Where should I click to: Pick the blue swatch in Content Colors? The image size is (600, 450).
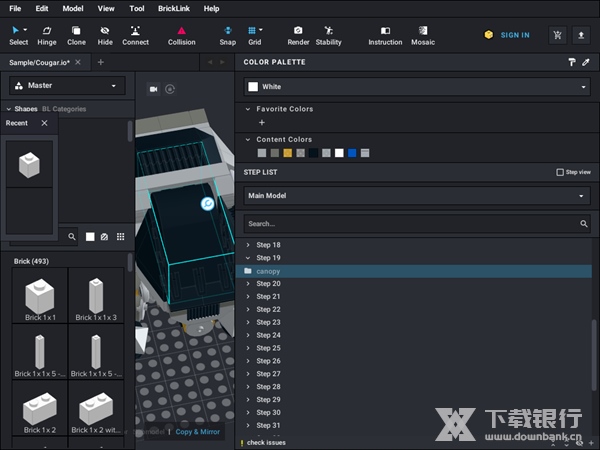pos(352,153)
